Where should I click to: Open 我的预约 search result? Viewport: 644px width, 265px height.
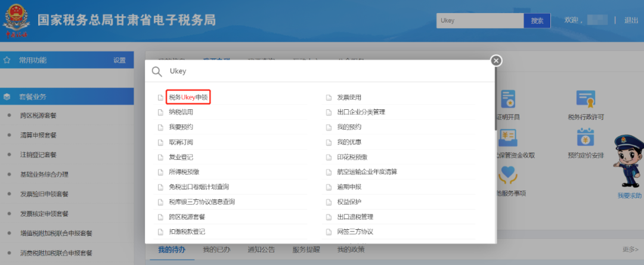tap(349, 127)
